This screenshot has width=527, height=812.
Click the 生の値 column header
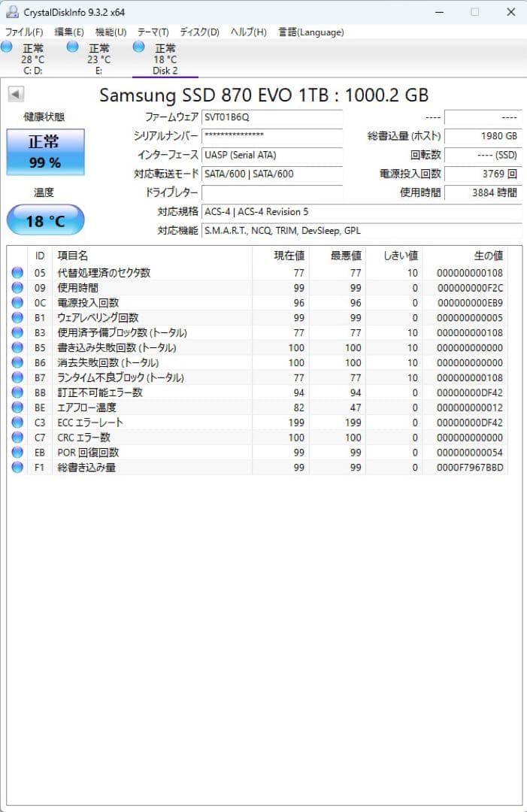465,256
